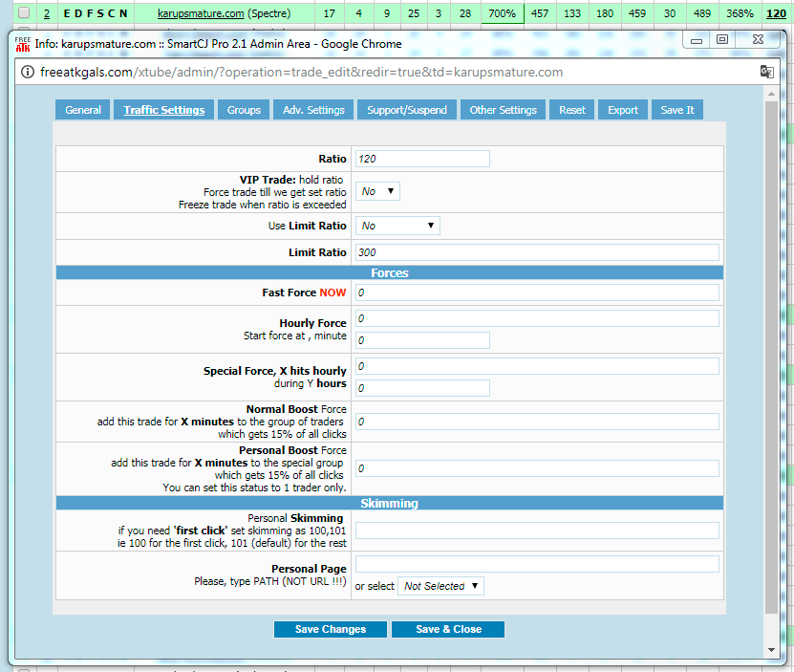
Task: Click the Special Force during Y hours field
Action: tap(422, 388)
